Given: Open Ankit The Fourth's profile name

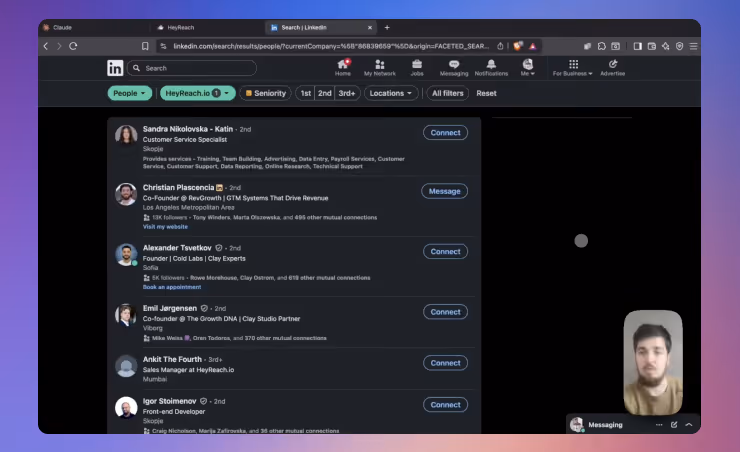Looking at the screenshot, I should pyautogui.click(x=172, y=359).
